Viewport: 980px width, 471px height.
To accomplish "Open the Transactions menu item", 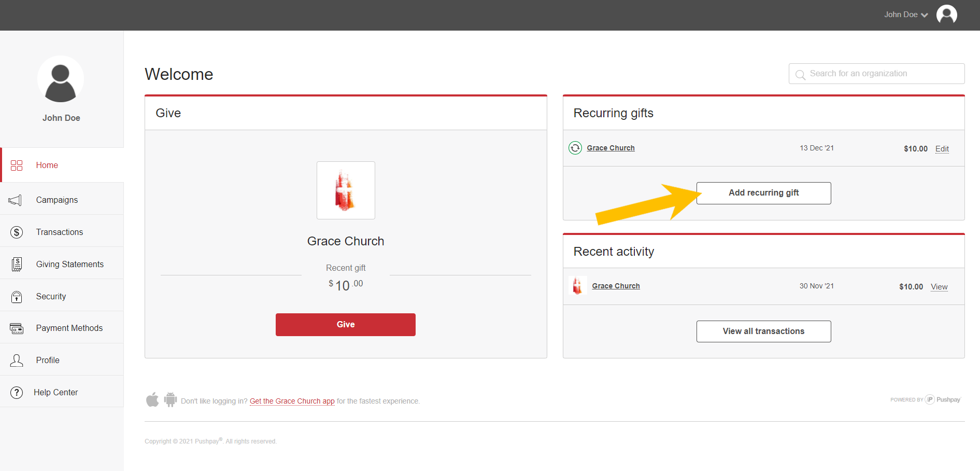I will click(62, 232).
